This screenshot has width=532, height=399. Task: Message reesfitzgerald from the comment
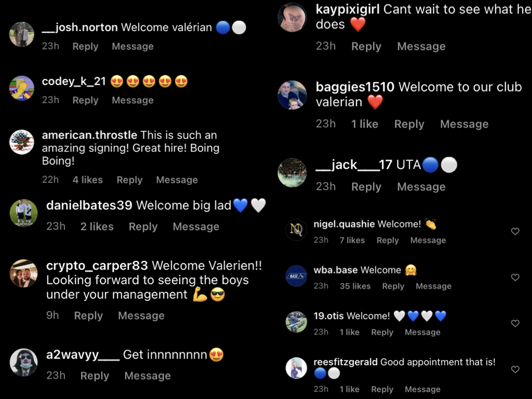422,389
